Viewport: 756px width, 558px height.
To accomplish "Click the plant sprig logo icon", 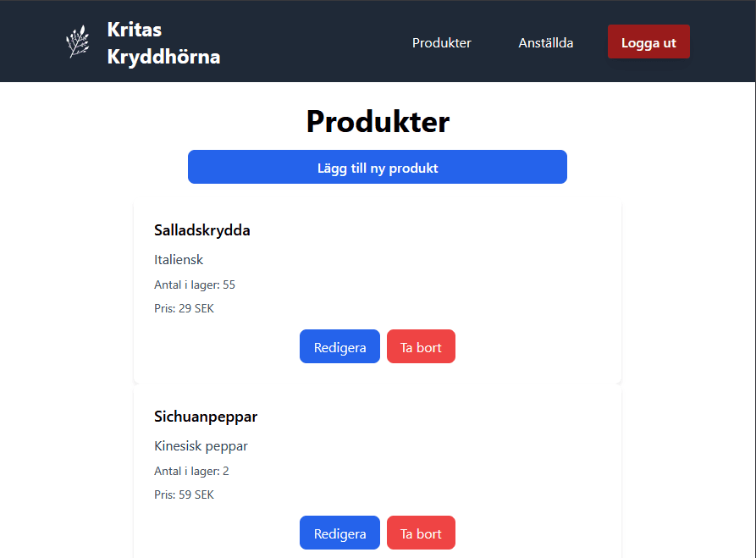I will tap(77, 41).
